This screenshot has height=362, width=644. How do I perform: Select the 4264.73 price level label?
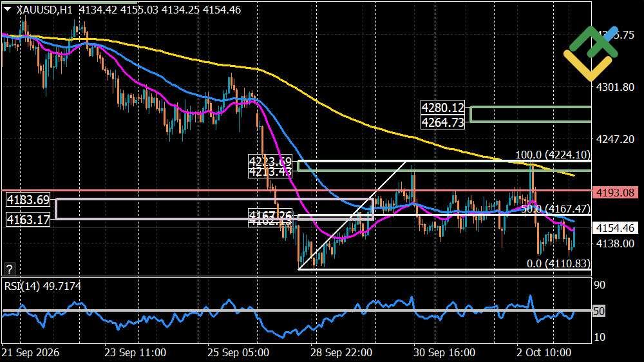pyautogui.click(x=443, y=122)
